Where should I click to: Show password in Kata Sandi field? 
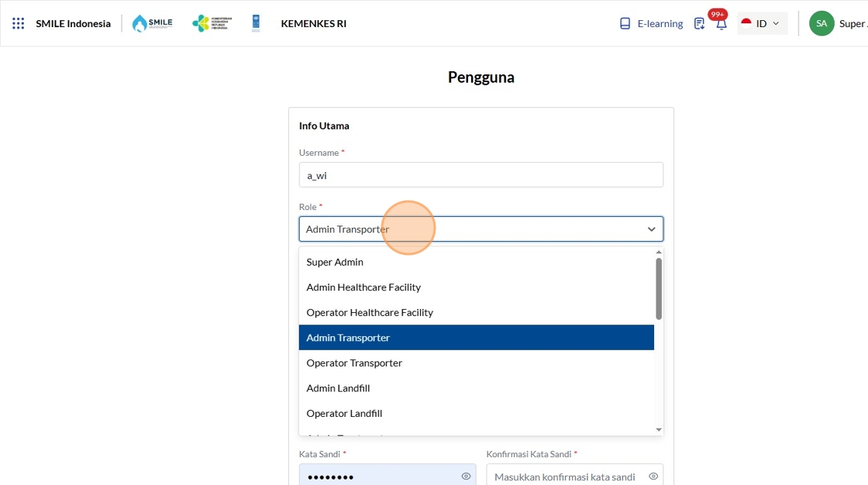[x=466, y=476]
